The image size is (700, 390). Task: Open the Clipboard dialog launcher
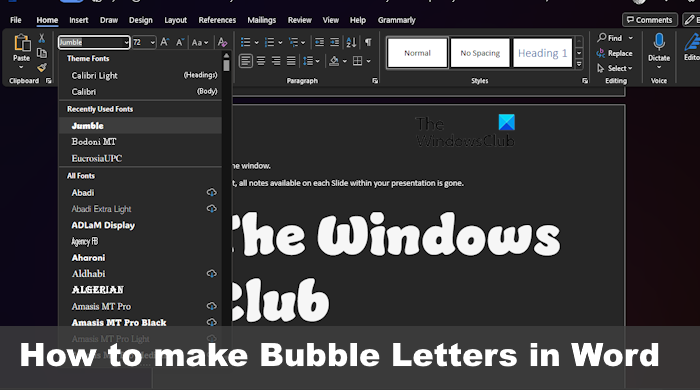[x=49, y=81]
